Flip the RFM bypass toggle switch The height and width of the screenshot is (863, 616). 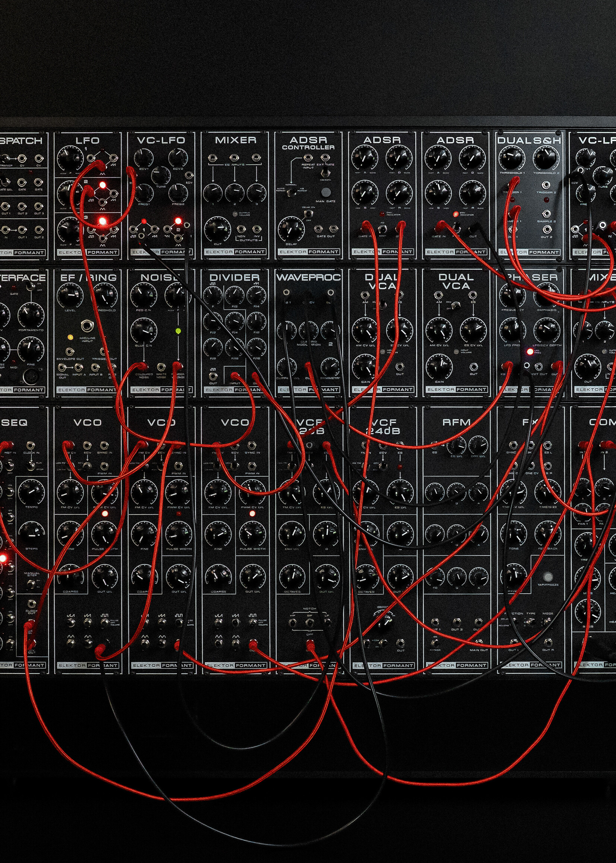pyautogui.click(x=436, y=643)
